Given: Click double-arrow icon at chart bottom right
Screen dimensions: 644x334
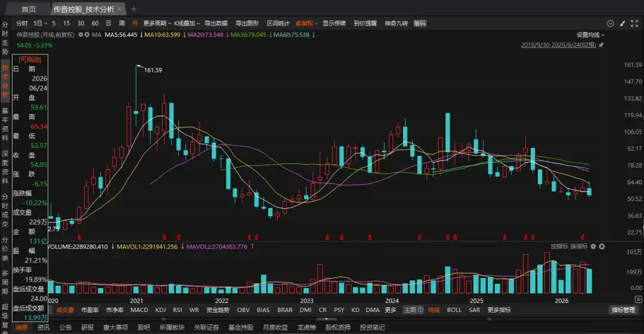Looking at the screenshot, I should coord(638,299).
